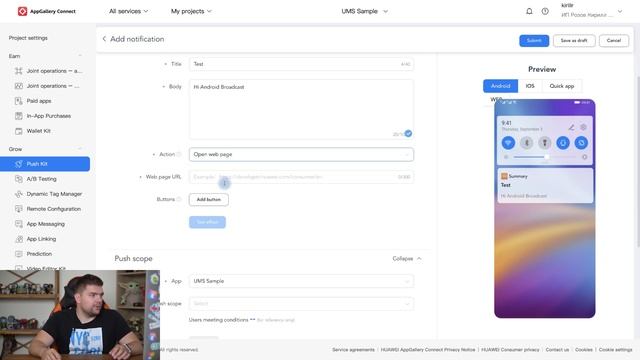Click the Prediction sidebar icon
Image resolution: width=640 pixels, height=360 pixels.
(18, 254)
